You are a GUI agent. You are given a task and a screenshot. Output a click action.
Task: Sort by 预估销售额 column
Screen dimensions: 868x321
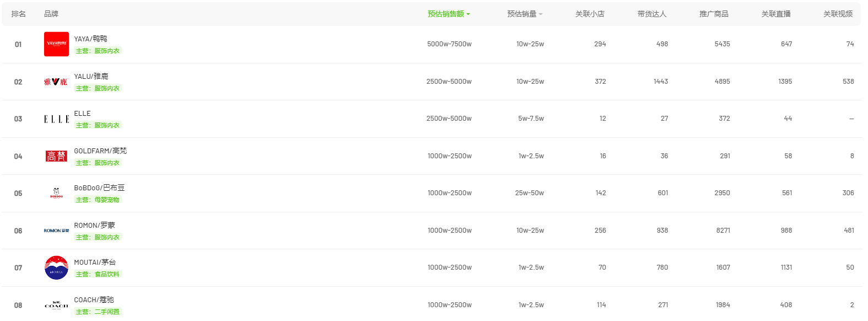point(449,14)
